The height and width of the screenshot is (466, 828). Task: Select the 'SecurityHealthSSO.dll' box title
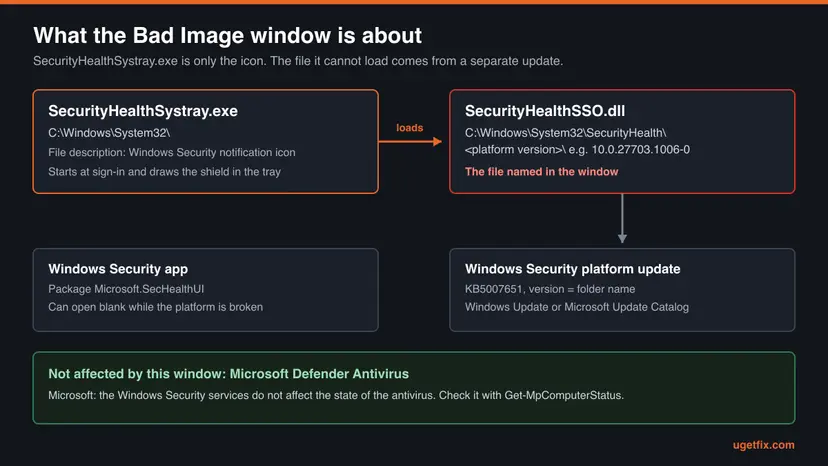[x=545, y=111]
